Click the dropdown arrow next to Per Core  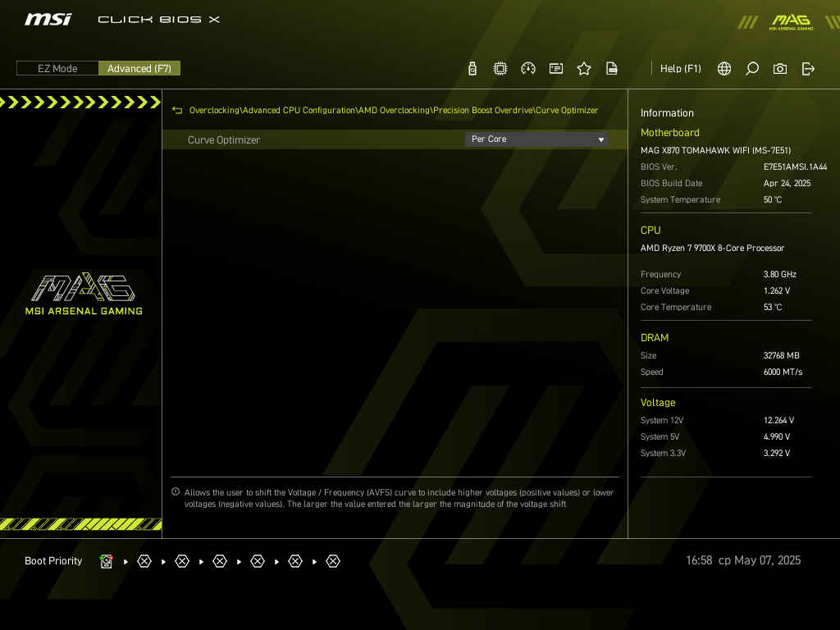(x=601, y=139)
